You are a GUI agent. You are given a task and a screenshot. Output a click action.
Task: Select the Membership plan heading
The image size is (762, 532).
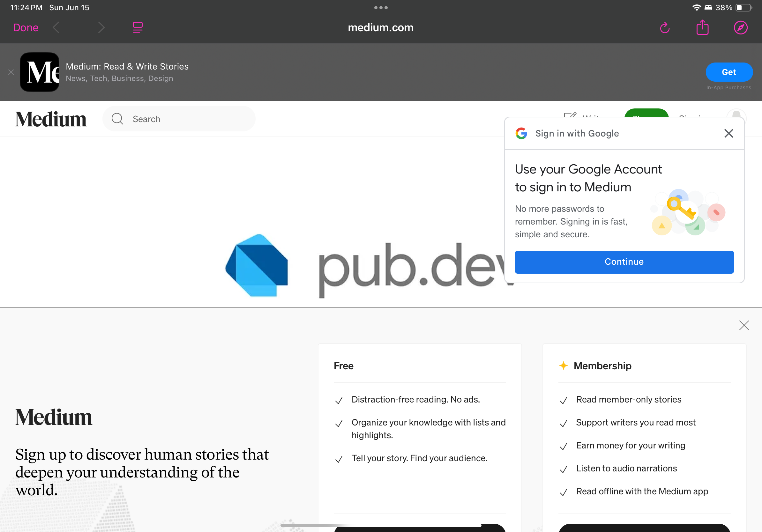coord(602,366)
